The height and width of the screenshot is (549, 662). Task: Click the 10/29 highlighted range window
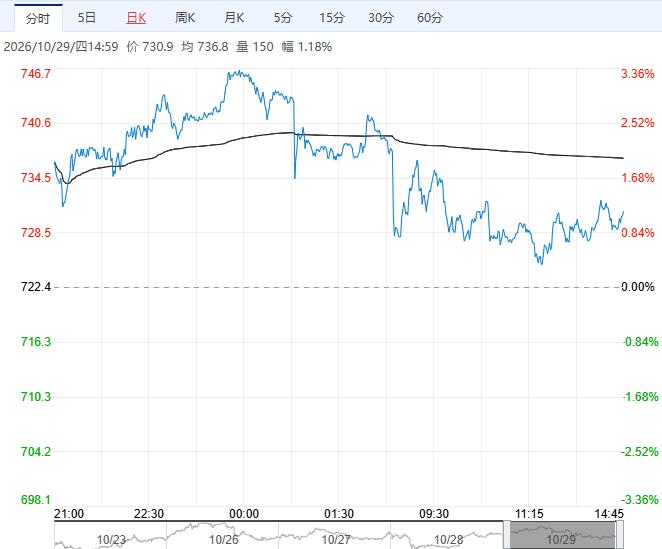click(x=563, y=535)
